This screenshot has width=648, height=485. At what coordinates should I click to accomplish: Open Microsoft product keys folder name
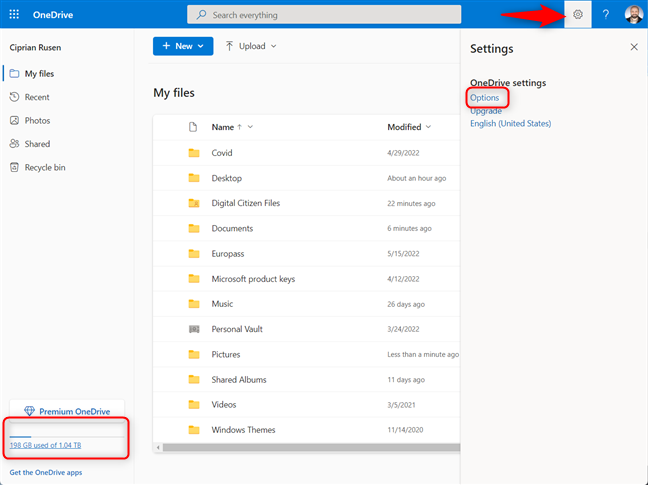[253, 279]
